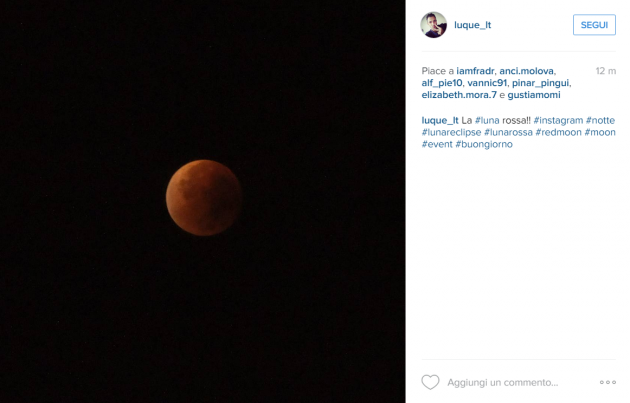Open the three-dots more options menu

(608, 382)
